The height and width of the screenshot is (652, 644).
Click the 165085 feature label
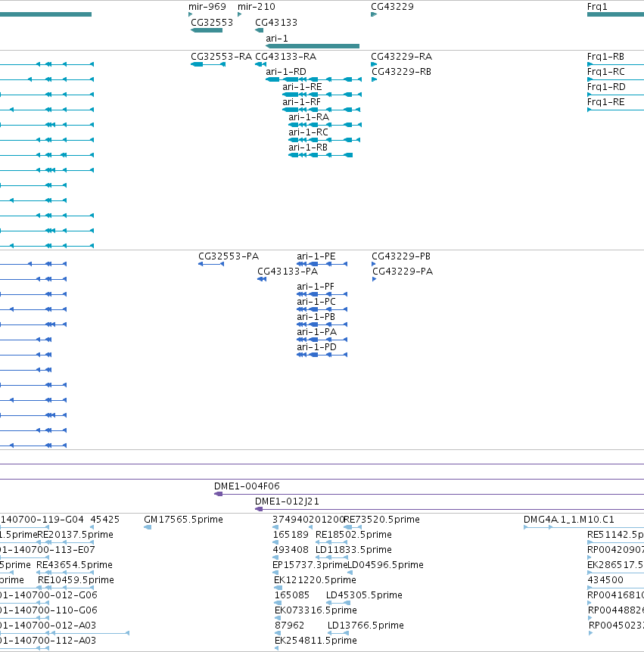(x=292, y=595)
